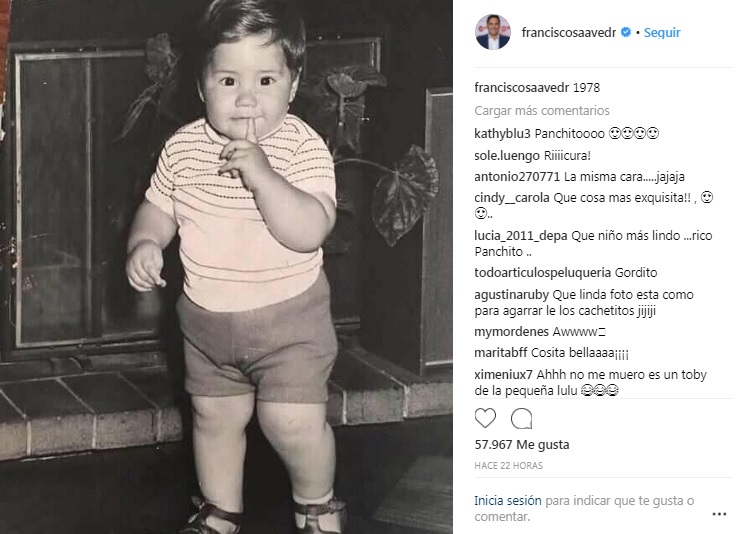This screenshot has width=737, height=534.
Task: Like the post with the heart icon
Action: (x=485, y=418)
